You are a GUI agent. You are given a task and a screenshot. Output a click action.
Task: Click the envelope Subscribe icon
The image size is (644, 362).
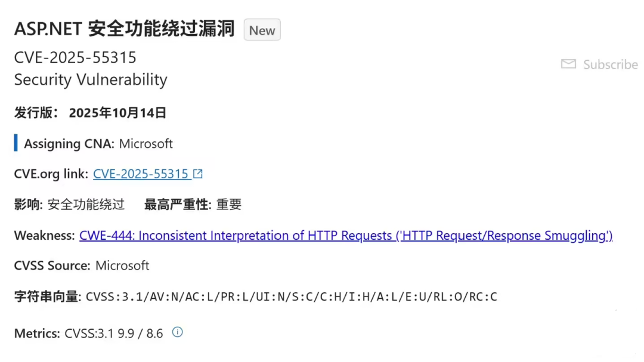click(x=568, y=64)
